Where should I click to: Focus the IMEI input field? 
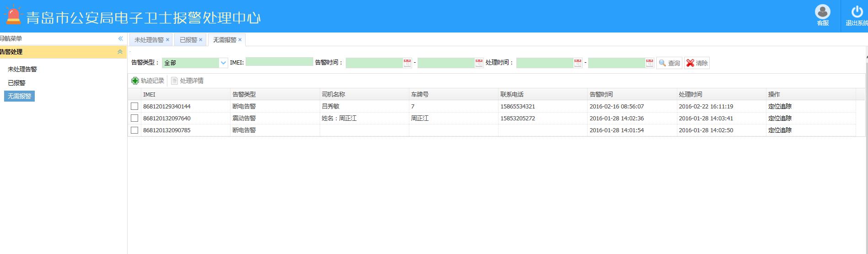[x=279, y=62]
